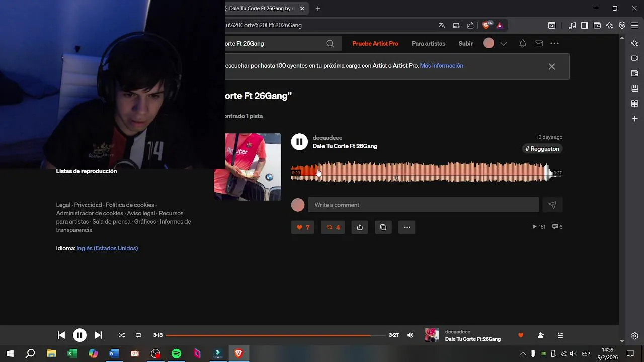644x362 pixels.
Task: Seek on the bottom player progress bar
Action: pos(276,335)
